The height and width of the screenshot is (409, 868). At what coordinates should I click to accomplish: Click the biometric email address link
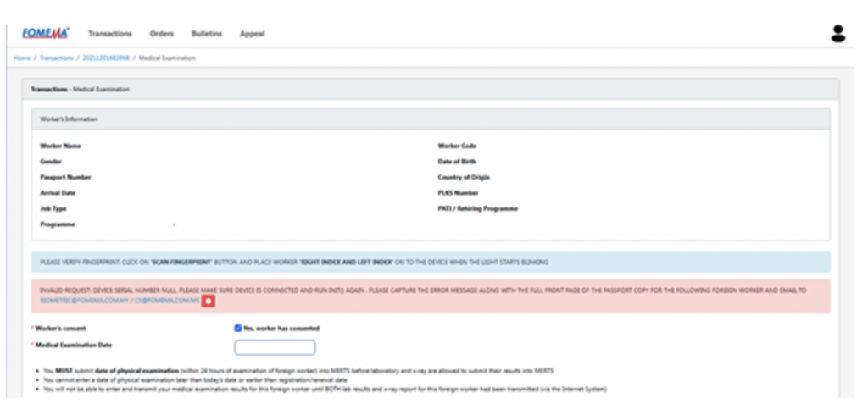(73, 301)
